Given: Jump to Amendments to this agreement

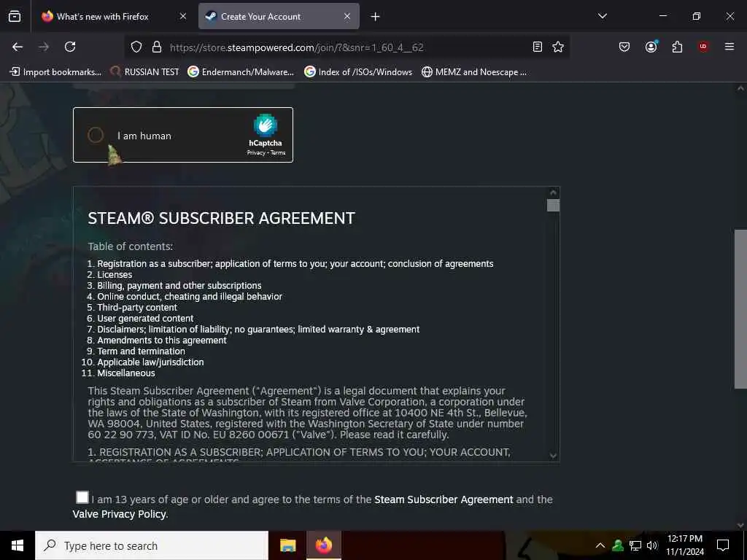Looking at the screenshot, I should pyautogui.click(x=162, y=341).
